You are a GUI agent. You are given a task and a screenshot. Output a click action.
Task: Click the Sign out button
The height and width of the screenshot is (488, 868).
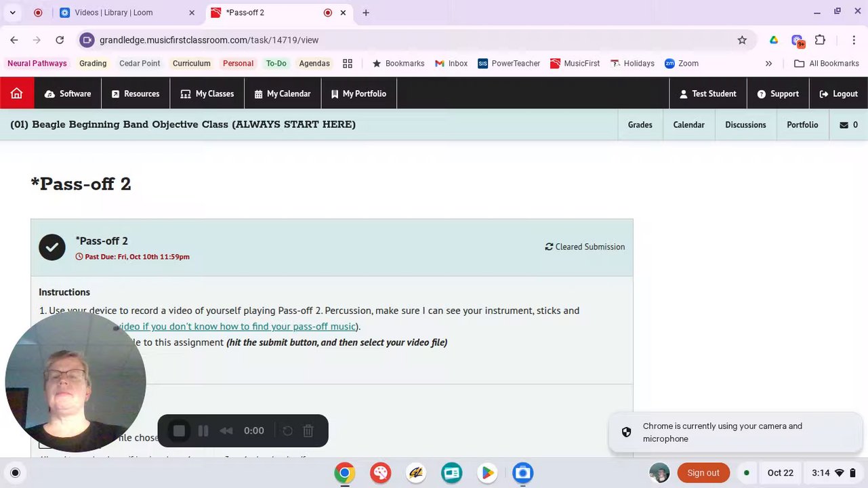click(x=703, y=472)
